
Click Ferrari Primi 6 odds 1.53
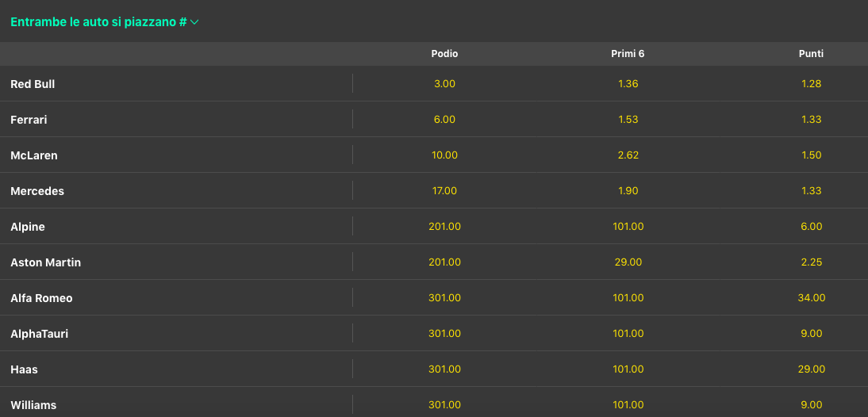tap(628, 120)
